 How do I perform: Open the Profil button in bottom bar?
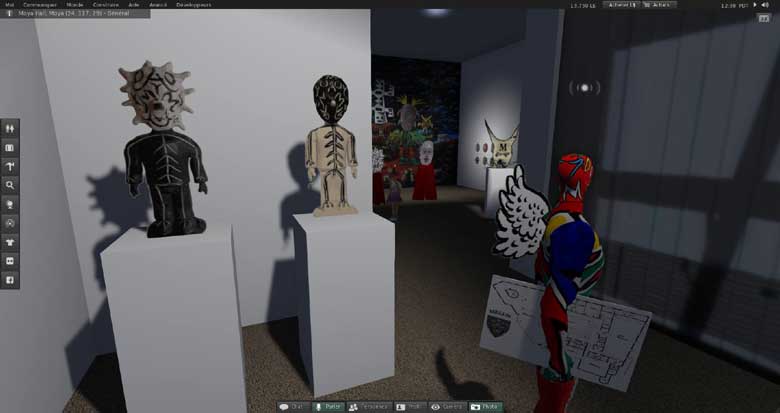coord(408,407)
